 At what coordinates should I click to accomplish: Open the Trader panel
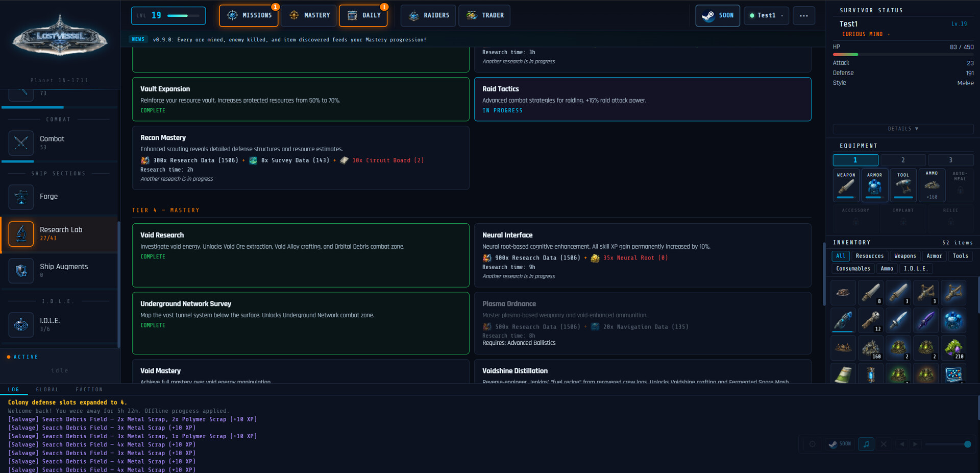[485, 15]
